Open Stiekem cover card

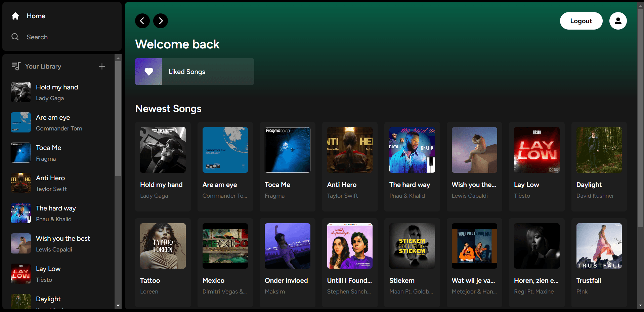[x=412, y=246]
